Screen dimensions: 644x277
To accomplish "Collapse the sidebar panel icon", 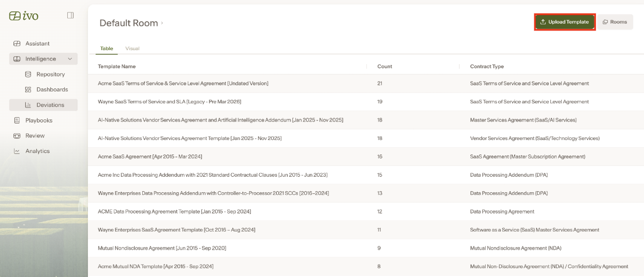I will click(70, 16).
